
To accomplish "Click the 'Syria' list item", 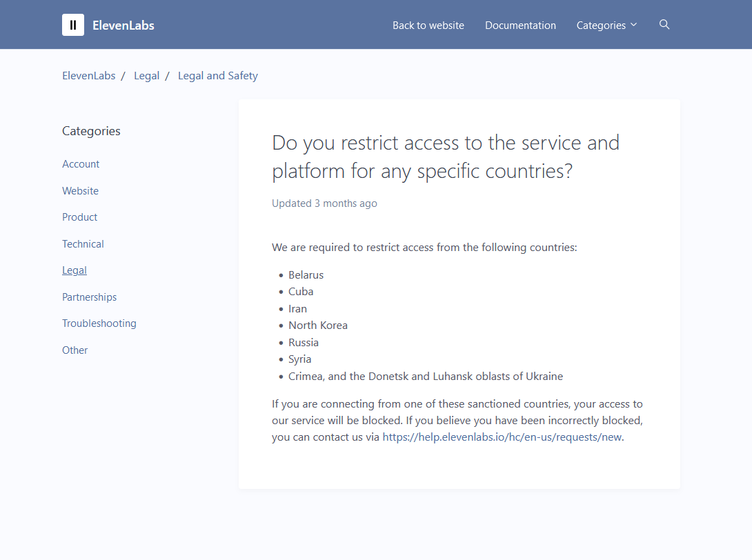I will coord(299,359).
